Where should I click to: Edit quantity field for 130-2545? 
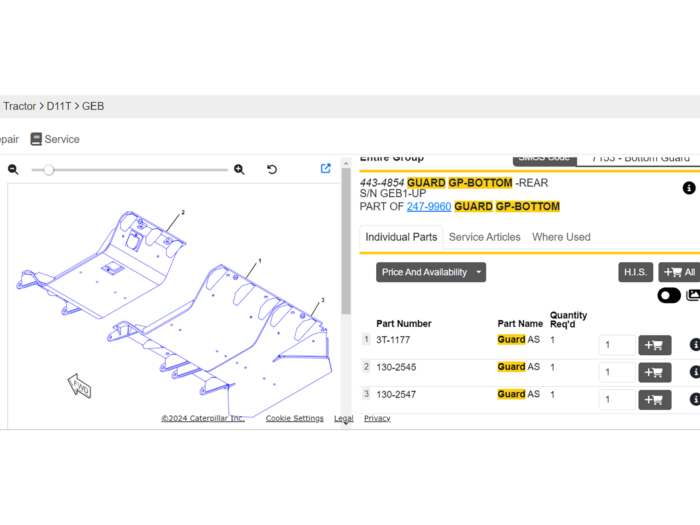coord(617,372)
